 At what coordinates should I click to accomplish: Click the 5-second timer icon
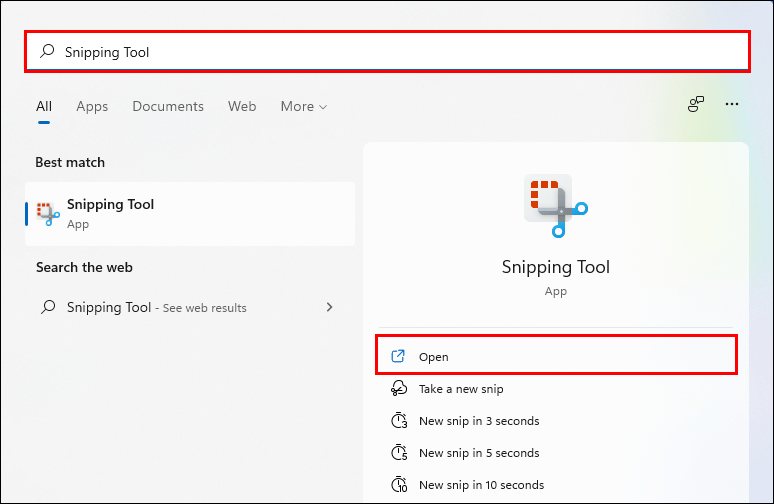click(x=399, y=452)
